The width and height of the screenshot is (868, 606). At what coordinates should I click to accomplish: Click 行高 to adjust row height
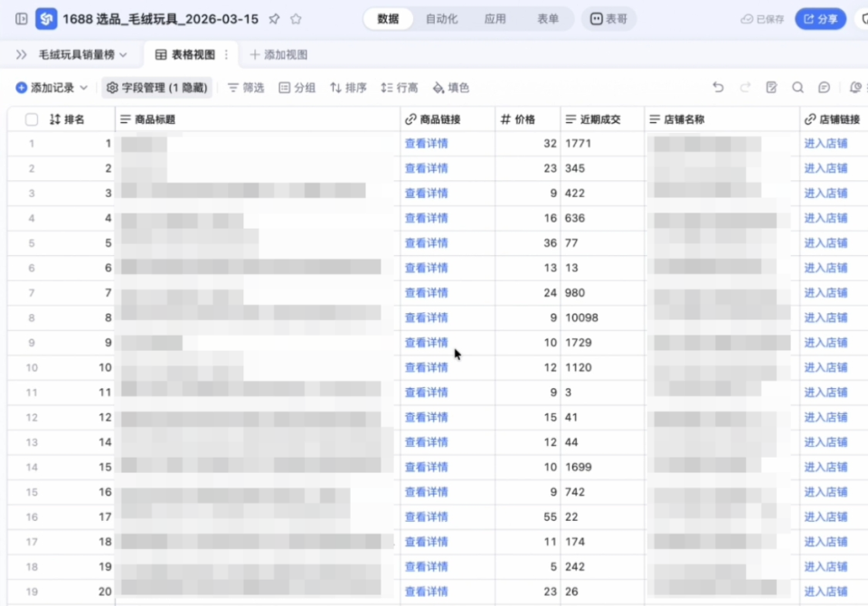[400, 88]
